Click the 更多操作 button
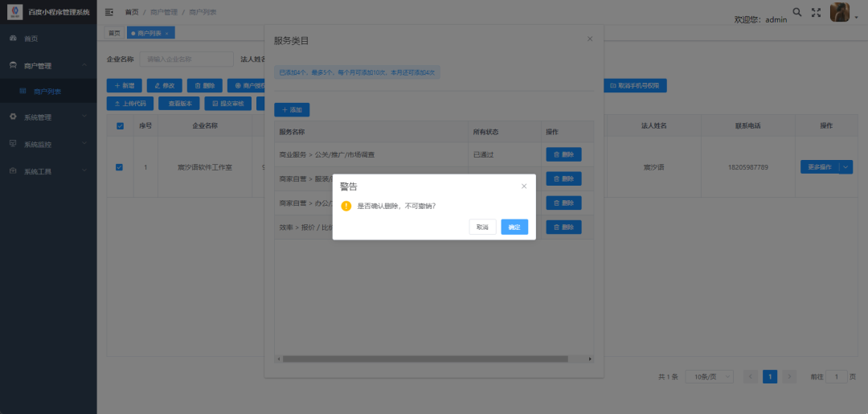868x414 pixels. [x=819, y=166]
